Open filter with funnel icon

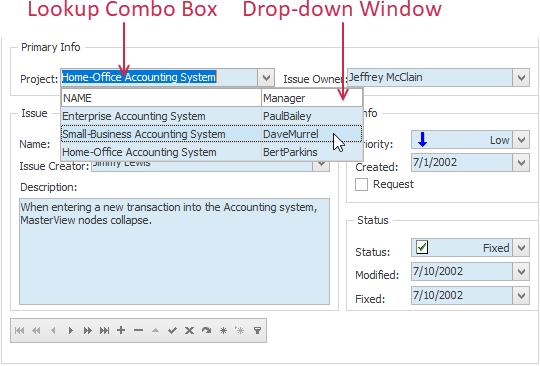(x=257, y=331)
